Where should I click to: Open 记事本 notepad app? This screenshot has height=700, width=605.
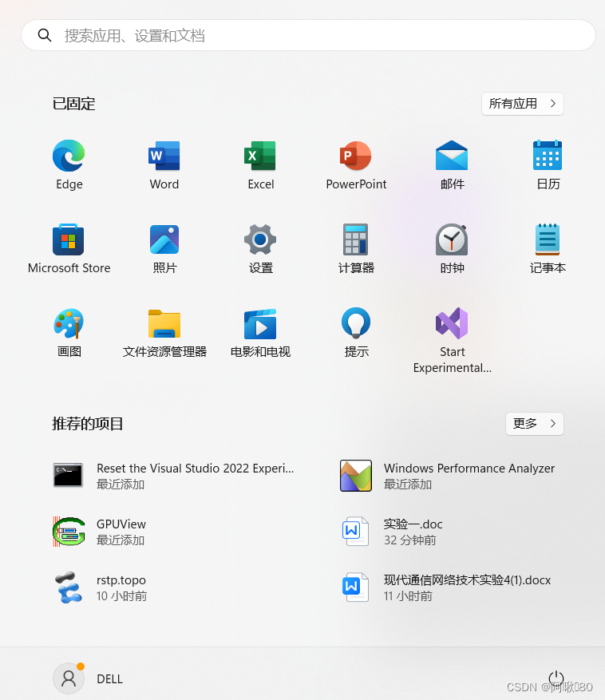point(548,239)
